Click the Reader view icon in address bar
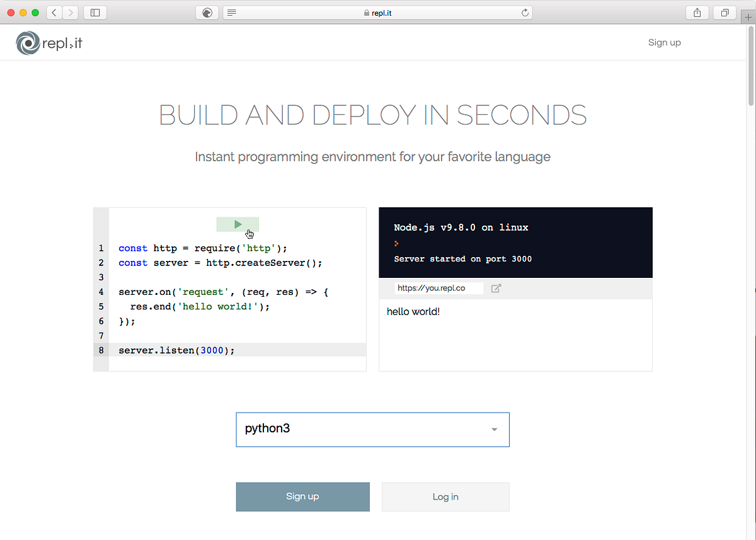756x540 pixels. point(231,12)
